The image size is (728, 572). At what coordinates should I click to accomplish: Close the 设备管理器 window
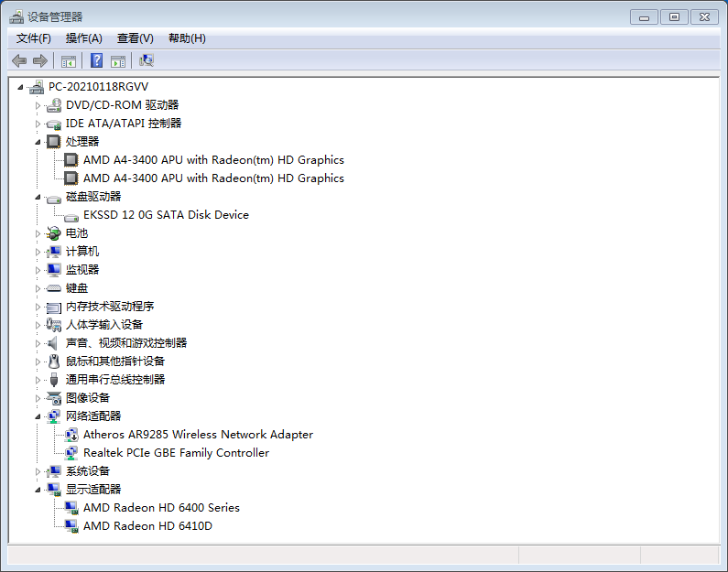pos(704,17)
